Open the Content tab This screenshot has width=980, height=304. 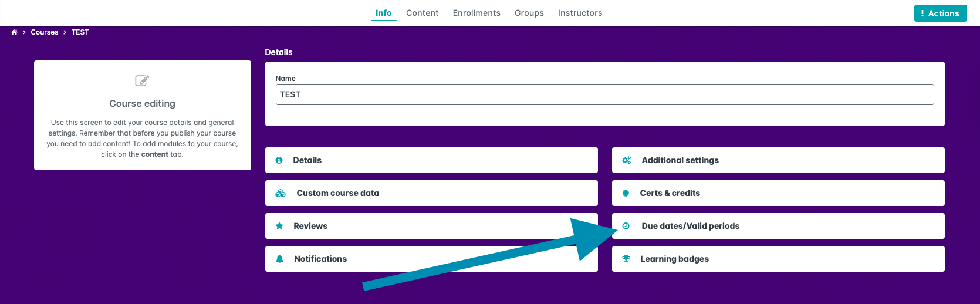[422, 13]
